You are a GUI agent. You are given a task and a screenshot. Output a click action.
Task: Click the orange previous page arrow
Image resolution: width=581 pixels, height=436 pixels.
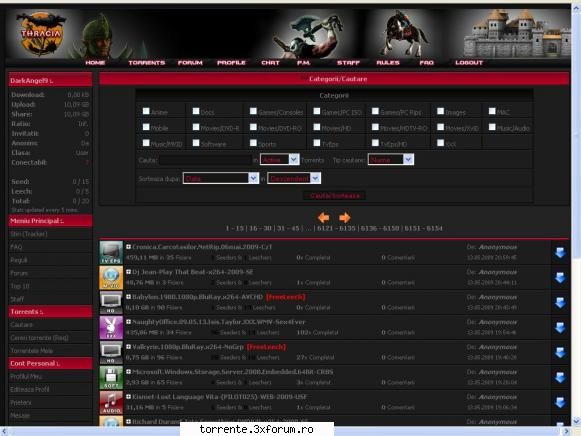323,217
